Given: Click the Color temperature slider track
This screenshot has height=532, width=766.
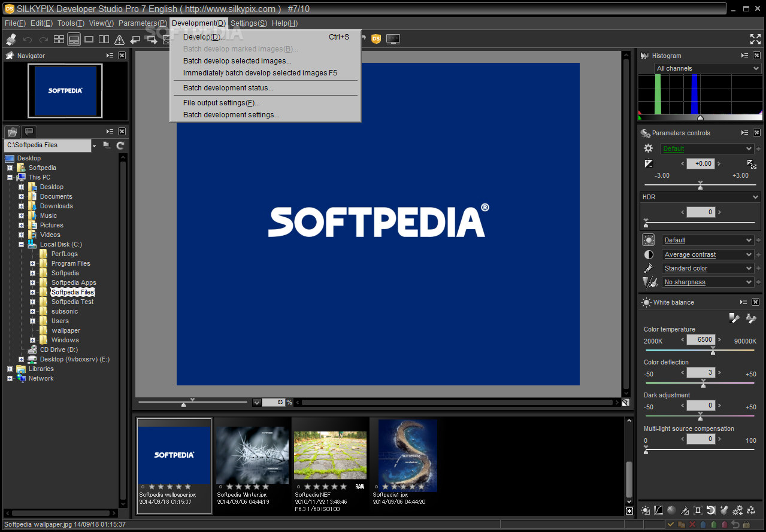Looking at the screenshot, I should pos(700,351).
